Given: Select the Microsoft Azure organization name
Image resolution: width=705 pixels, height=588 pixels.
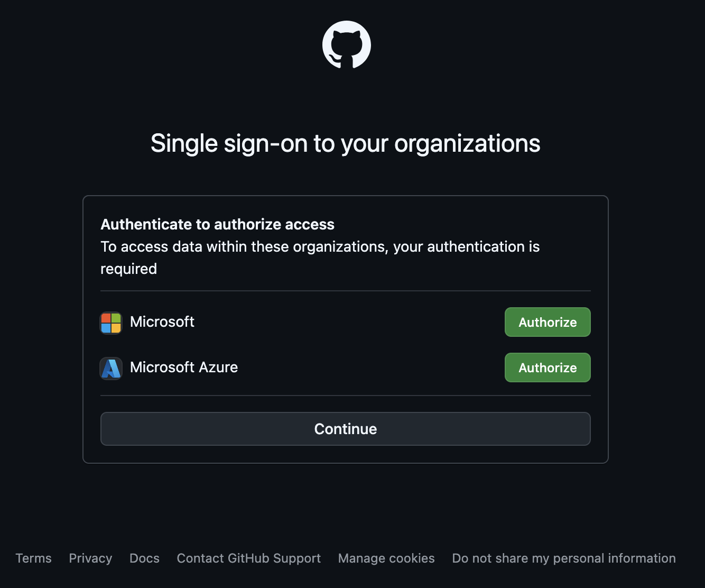Looking at the screenshot, I should pos(184,367).
